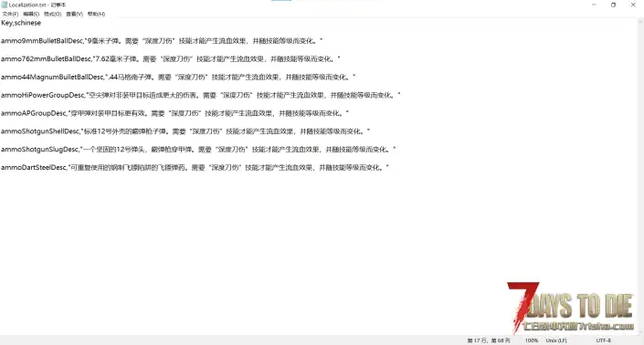Click the ammo44MagnumBulletBallDesc line

click(x=178, y=77)
